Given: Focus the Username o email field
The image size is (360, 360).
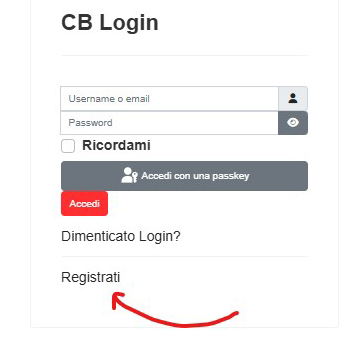Looking at the screenshot, I should pos(169,99).
